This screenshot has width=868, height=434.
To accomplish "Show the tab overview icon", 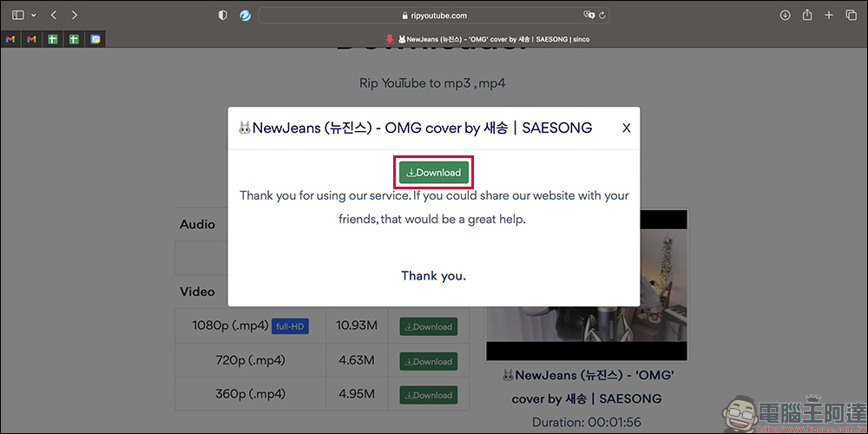I will [851, 16].
